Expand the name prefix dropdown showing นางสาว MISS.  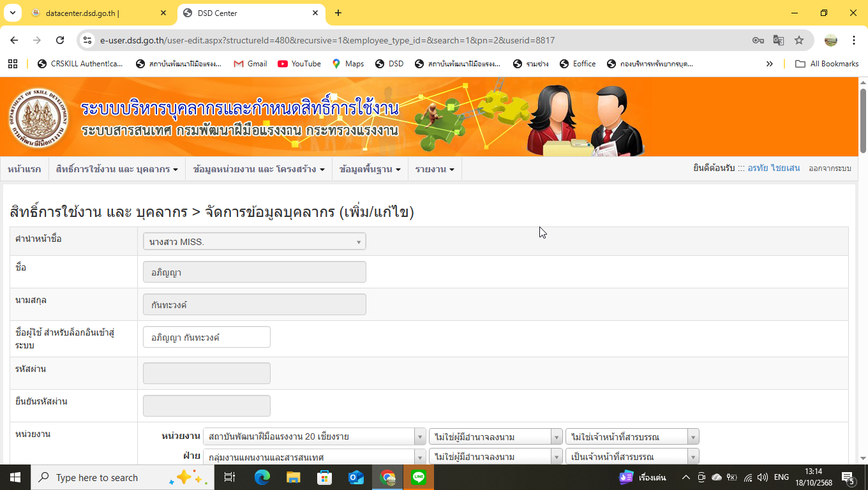point(254,242)
